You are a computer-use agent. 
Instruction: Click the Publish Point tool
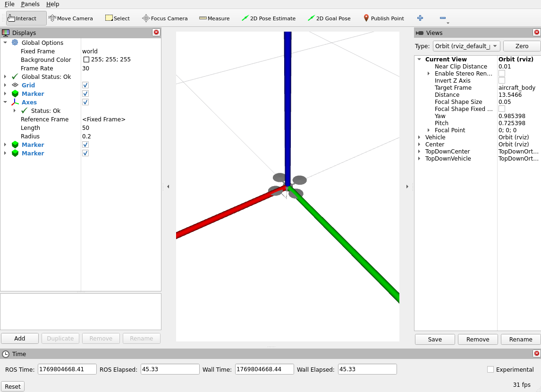pyautogui.click(x=383, y=18)
